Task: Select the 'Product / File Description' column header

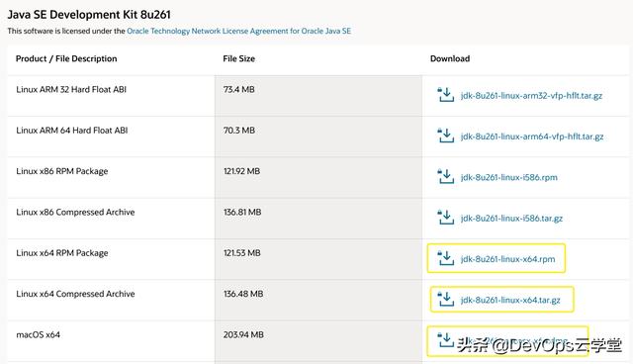Action: pyautogui.click(x=66, y=59)
